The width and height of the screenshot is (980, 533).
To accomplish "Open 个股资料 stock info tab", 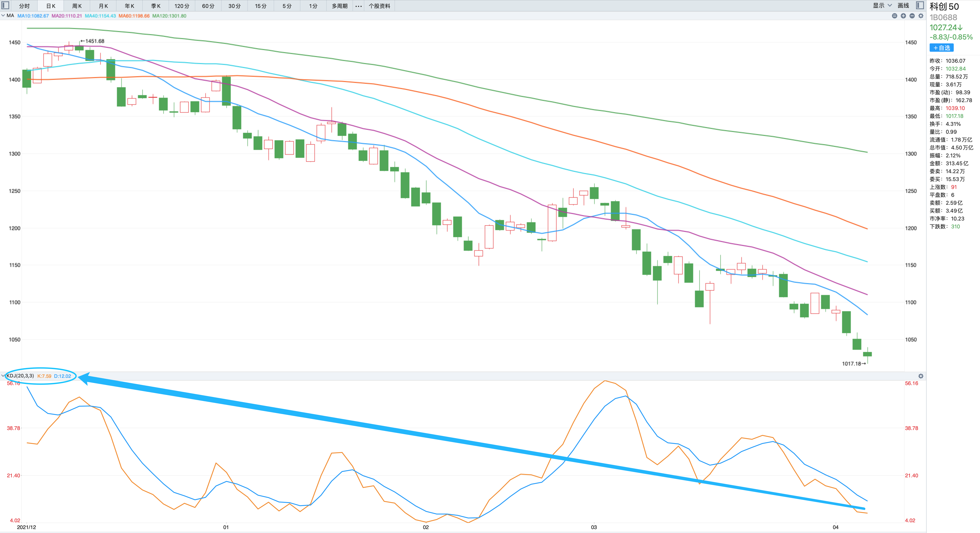I will pyautogui.click(x=379, y=6).
